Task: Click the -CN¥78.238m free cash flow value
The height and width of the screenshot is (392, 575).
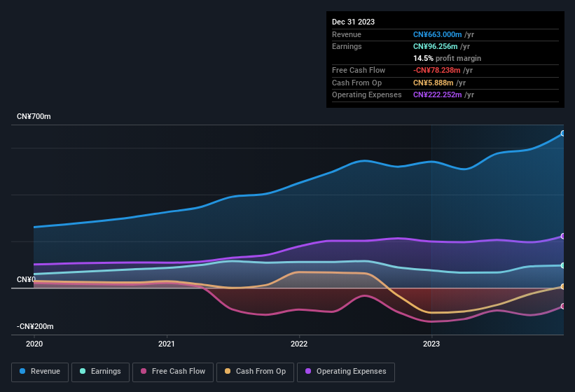Action: (x=437, y=70)
